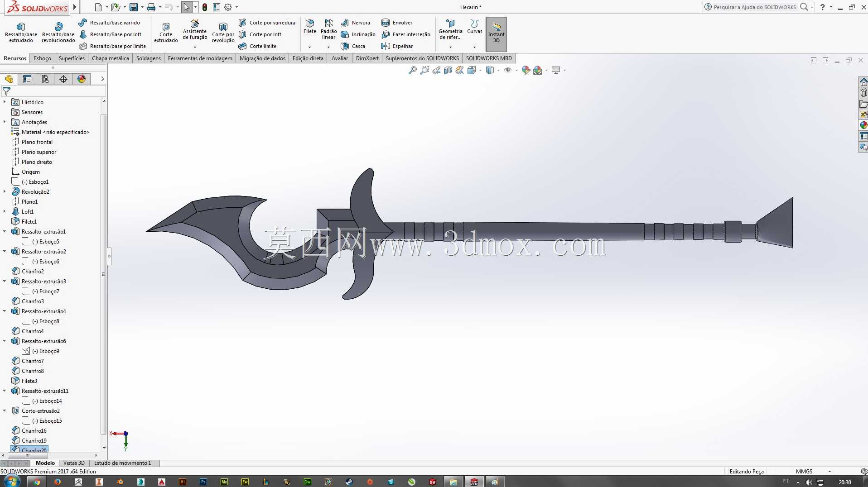Click the Ressalto/base varrido tool
This screenshot has width=868, height=487.
[109, 23]
